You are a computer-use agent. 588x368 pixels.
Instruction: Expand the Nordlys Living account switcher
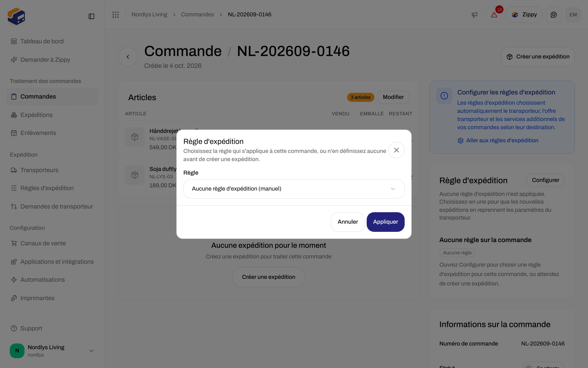(x=52, y=351)
